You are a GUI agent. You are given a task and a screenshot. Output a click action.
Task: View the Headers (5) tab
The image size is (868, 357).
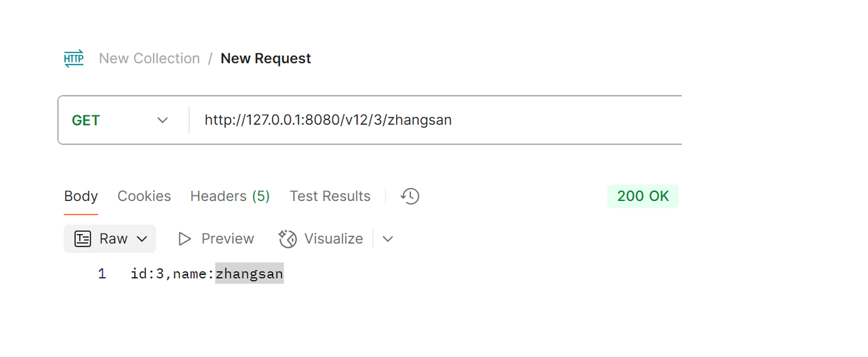click(230, 196)
